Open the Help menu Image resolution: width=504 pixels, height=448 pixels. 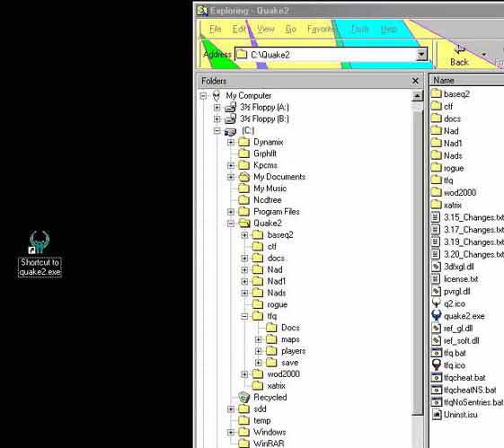(x=389, y=30)
